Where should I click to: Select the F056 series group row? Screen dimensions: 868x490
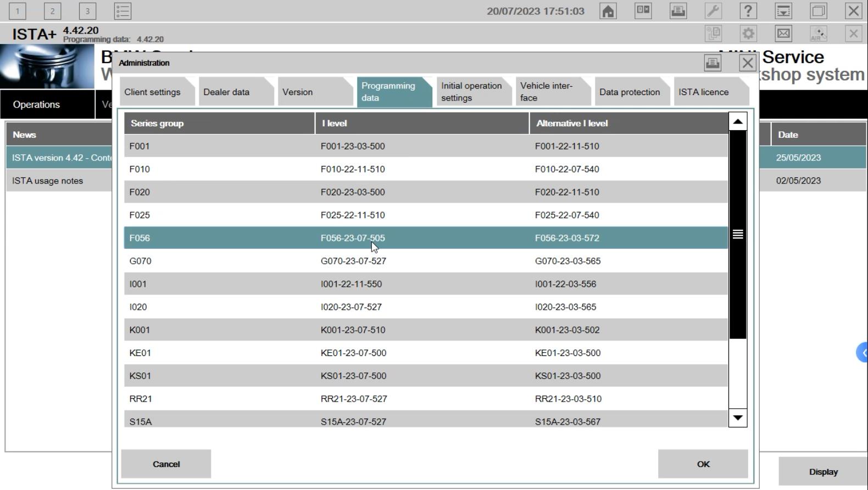426,238
